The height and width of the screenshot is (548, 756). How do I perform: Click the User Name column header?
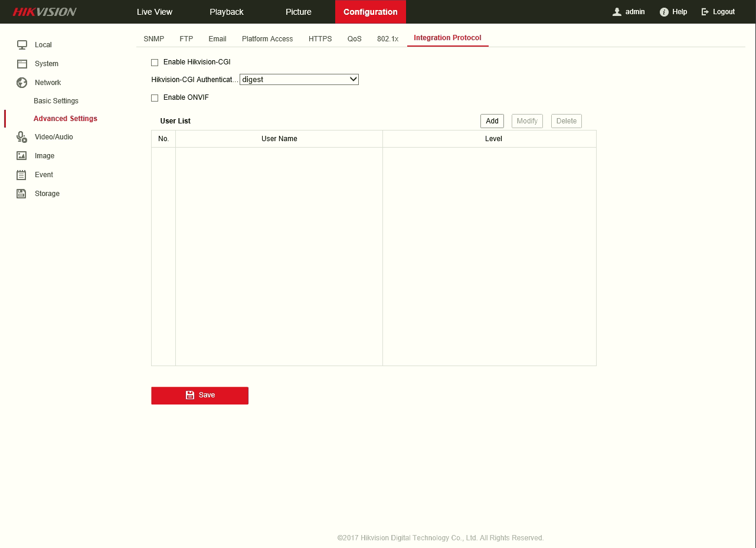(279, 139)
